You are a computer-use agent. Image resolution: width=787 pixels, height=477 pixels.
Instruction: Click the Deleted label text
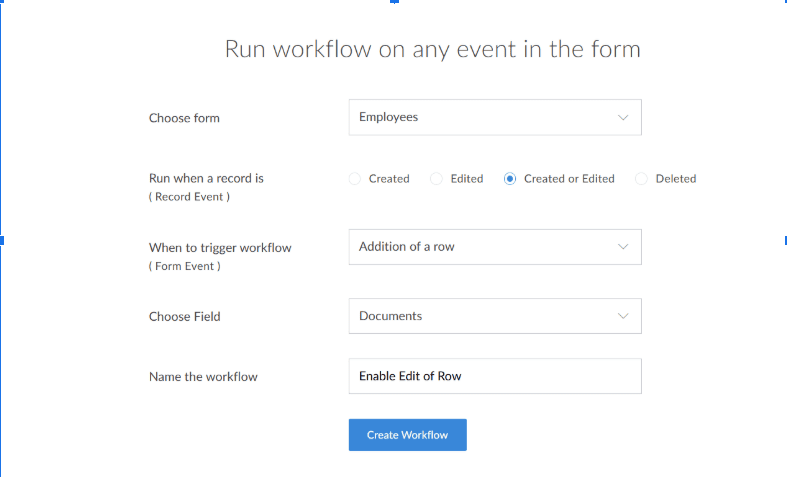point(676,179)
